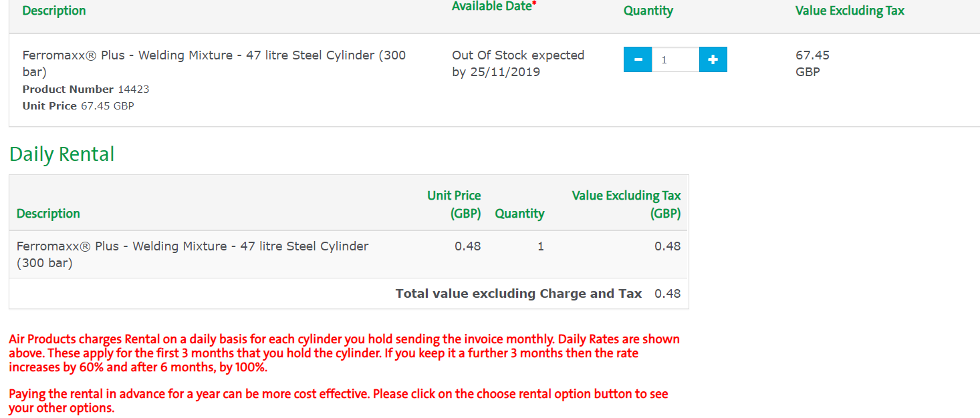Click the paying rental in advance notice
980x418 pixels.
(x=338, y=401)
